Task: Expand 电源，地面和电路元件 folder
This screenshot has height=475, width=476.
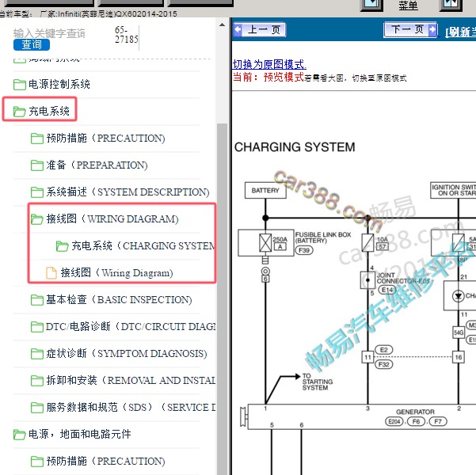Action: click(x=79, y=434)
